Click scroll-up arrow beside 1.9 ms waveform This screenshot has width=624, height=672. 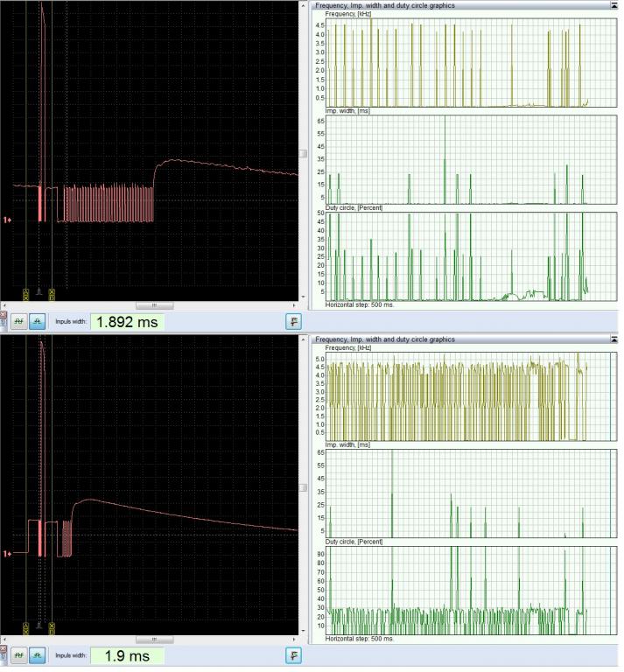coord(304,339)
